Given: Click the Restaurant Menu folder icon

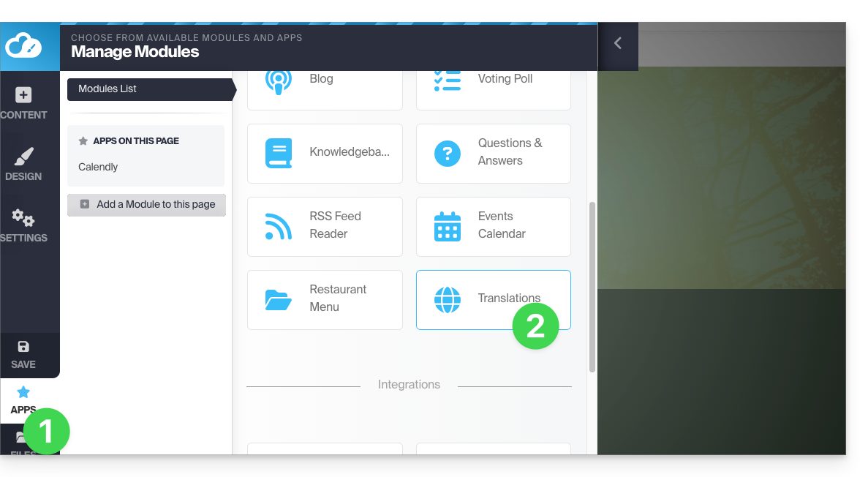Looking at the screenshot, I should pyautogui.click(x=279, y=300).
